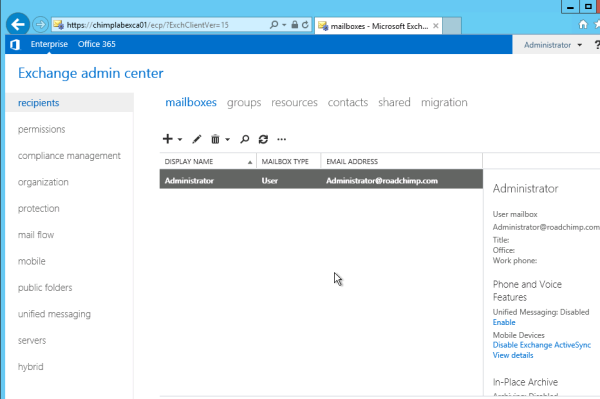This screenshot has height=399, width=600.
Task: Sort by MAILBOX TYPE column header
Action: point(289,161)
